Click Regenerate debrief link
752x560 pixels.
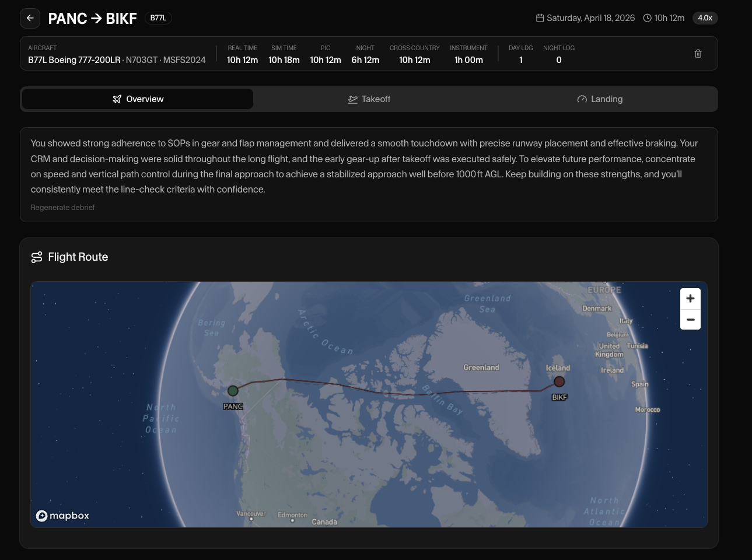pos(62,208)
